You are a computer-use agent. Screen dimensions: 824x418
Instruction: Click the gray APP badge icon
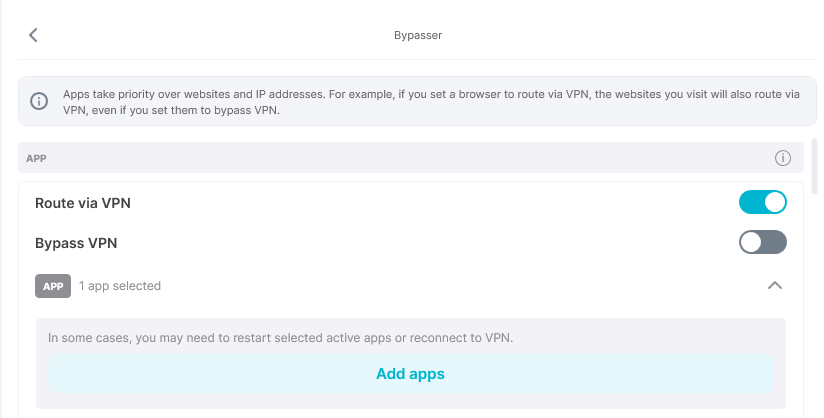pyautogui.click(x=53, y=286)
